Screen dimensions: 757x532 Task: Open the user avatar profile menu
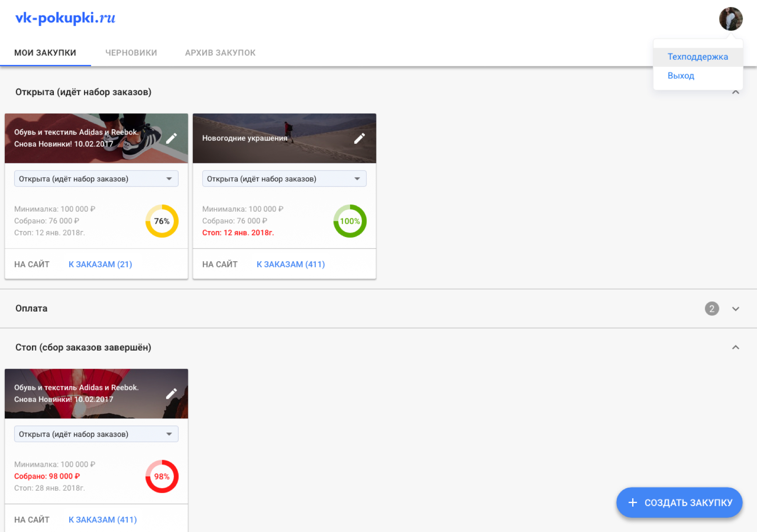(x=731, y=19)
